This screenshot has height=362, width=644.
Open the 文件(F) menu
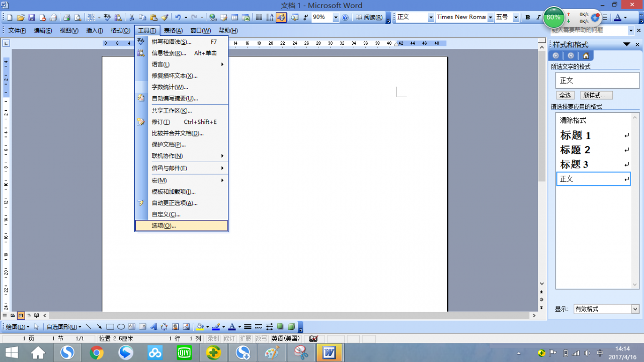point(17,31)
